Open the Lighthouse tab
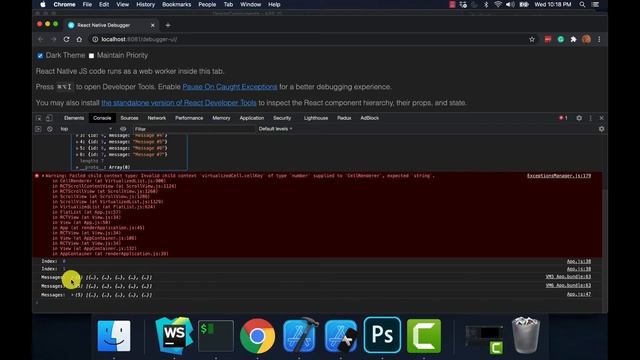The image size is (640, 360). point(316,118)
